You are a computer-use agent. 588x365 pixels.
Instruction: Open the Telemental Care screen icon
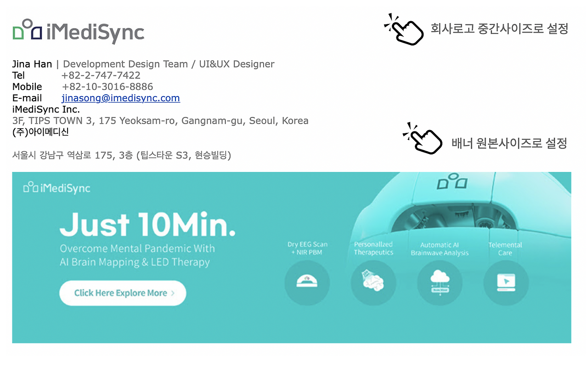pyautogui.click(x=505, y=283)
